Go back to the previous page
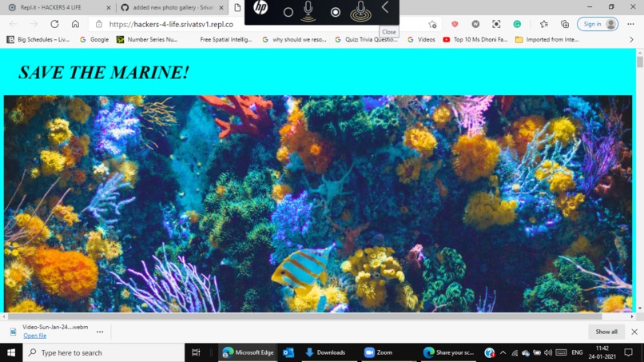The image size is (644, 362). coord(13,24)
